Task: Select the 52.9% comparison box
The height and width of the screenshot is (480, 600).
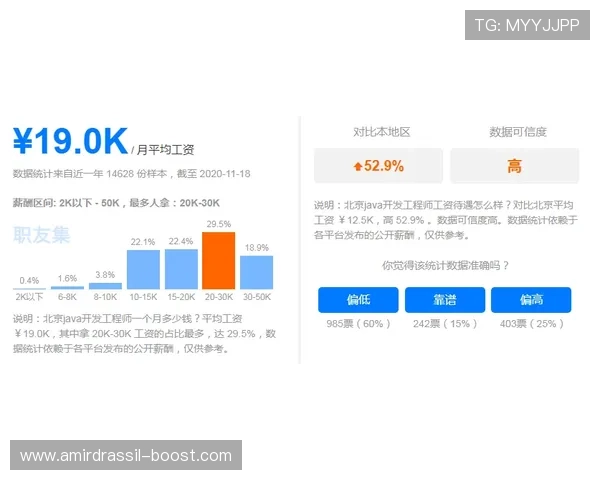Action: click(x=378, y=165)
